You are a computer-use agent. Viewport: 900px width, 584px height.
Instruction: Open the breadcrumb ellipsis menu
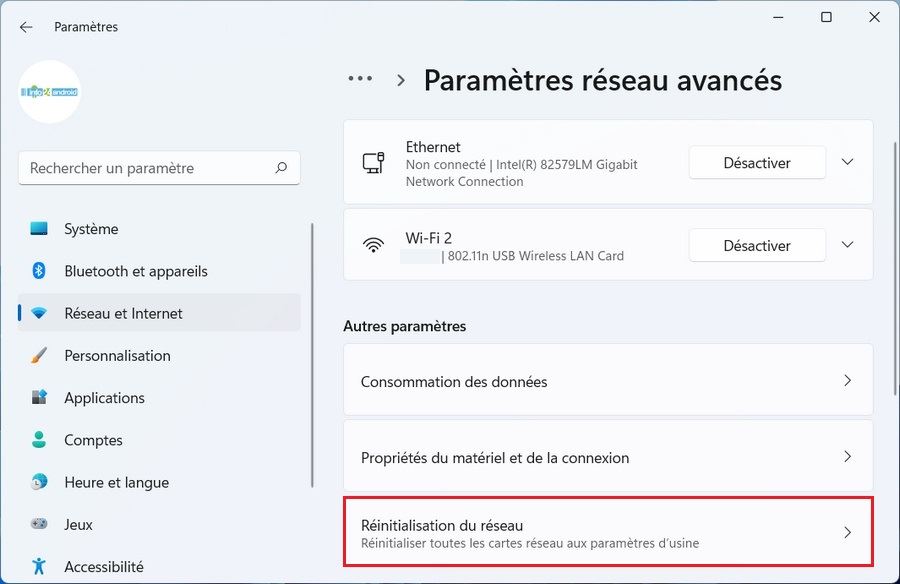360,80
